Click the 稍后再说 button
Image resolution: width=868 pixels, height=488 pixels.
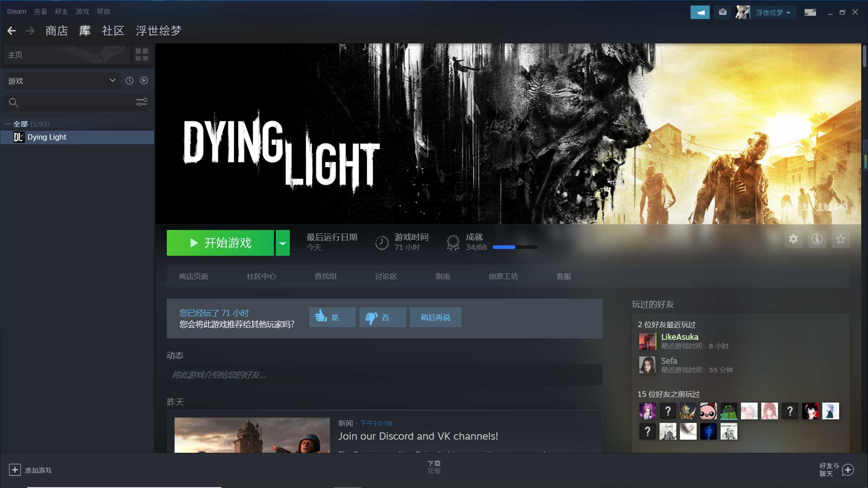click(435, 317)
